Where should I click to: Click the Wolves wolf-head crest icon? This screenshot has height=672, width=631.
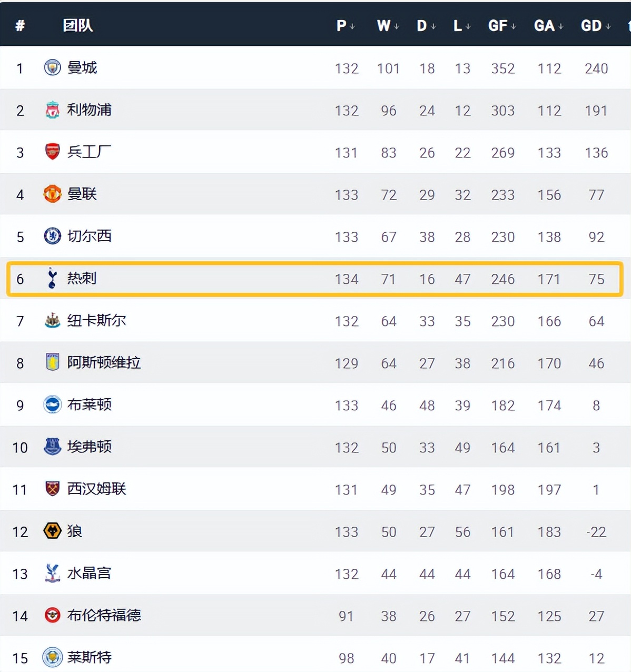point(52,531)
